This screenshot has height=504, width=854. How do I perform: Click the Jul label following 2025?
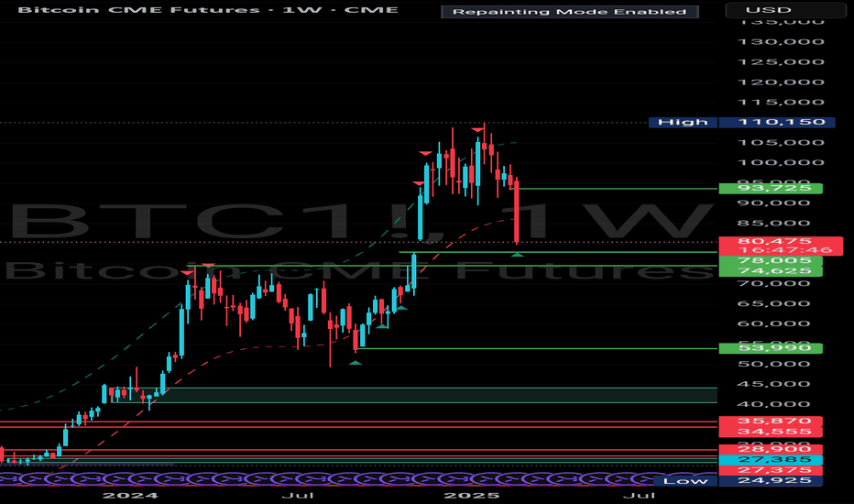click(640, 495)
